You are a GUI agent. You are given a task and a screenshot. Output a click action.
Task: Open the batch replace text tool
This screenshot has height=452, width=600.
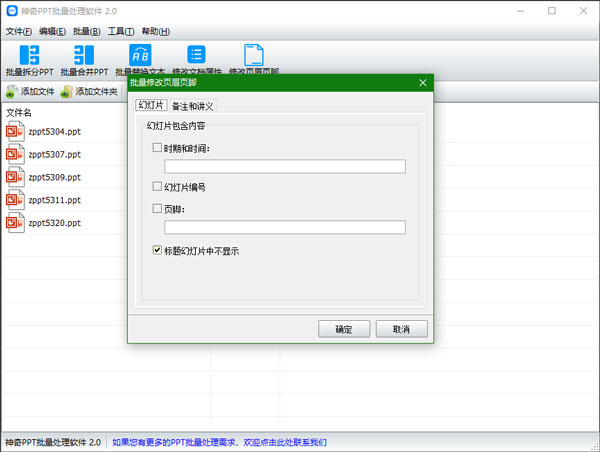pyautogui.click(x=141, y=57)
